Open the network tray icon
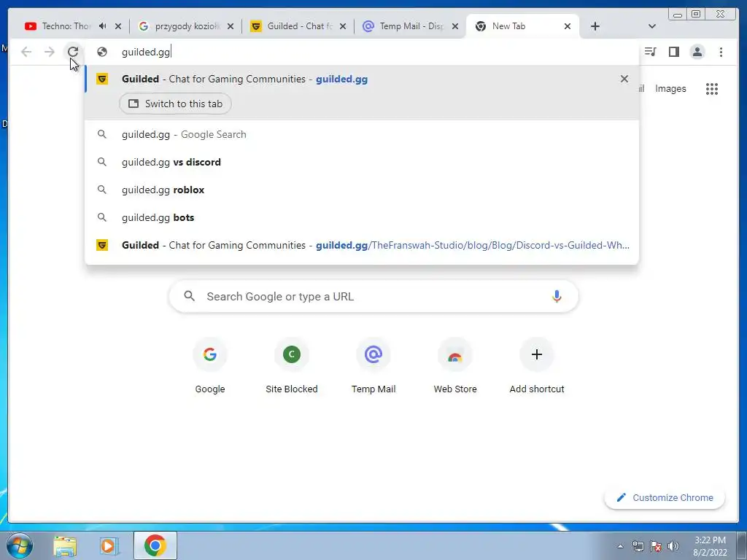 coord(638,546)
